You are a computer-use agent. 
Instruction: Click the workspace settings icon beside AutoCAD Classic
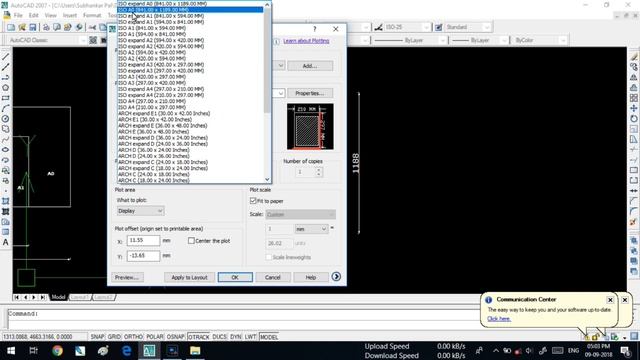(x=93, y=40)
